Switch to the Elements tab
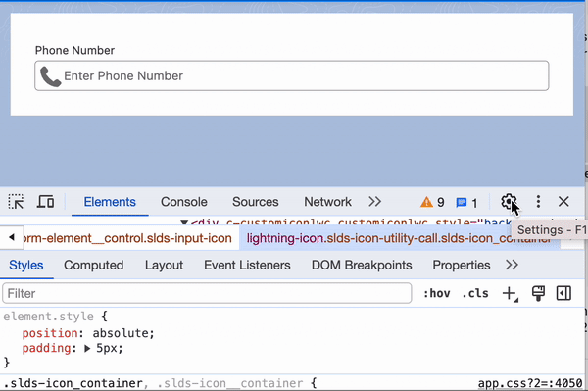 [110, 202]
